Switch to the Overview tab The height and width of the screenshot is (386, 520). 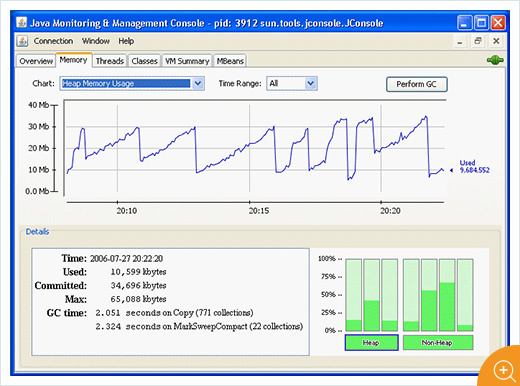coord(36,61)
